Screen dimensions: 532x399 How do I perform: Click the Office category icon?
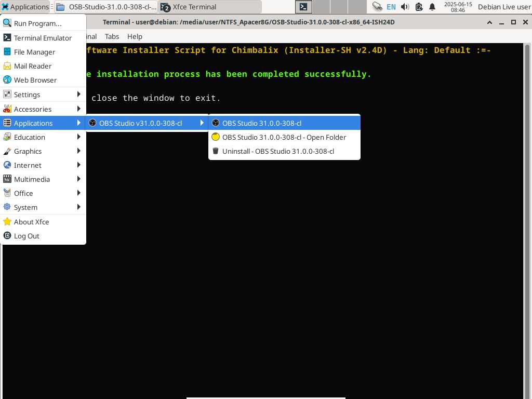coord(7,193)
